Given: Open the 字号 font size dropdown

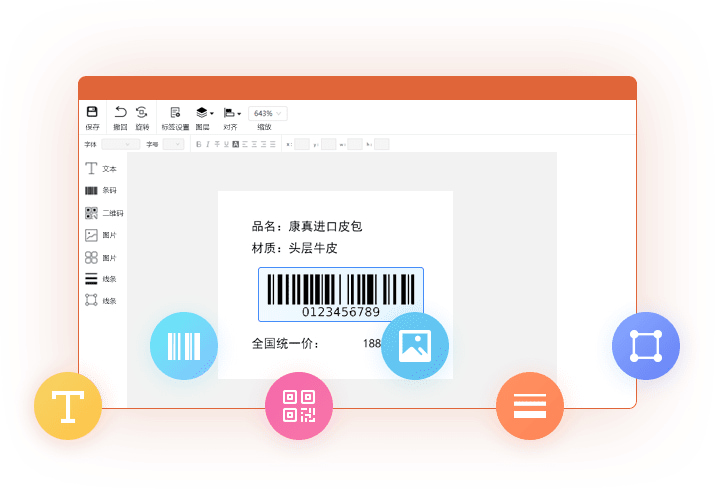Looking at the screenshot, I should 173,145.
